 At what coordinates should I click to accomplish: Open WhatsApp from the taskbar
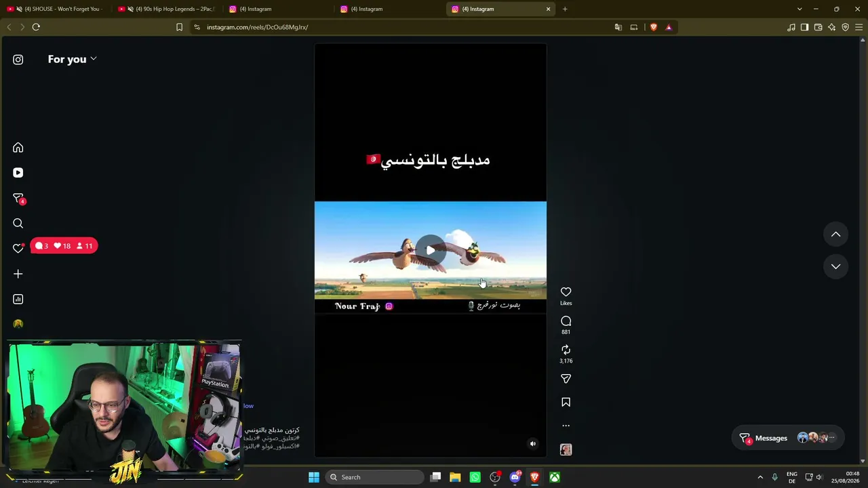tap(475, 477)
